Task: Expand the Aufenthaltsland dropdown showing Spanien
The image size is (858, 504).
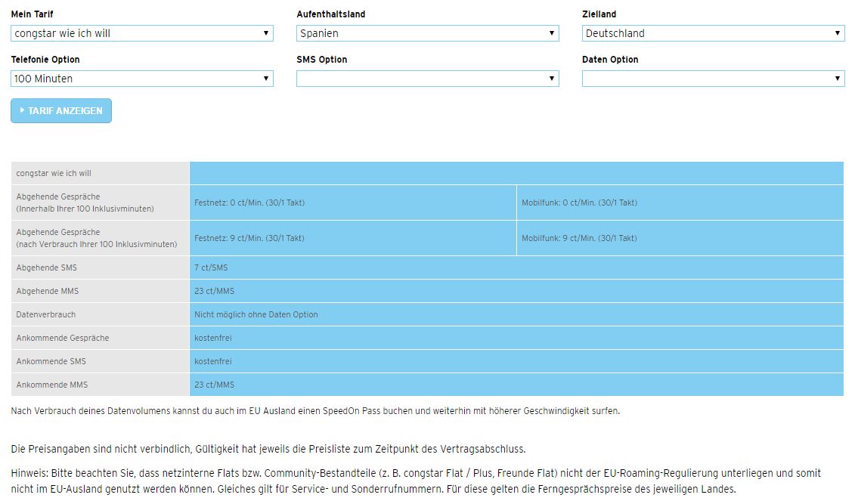Action: click(x=427, y=33)
